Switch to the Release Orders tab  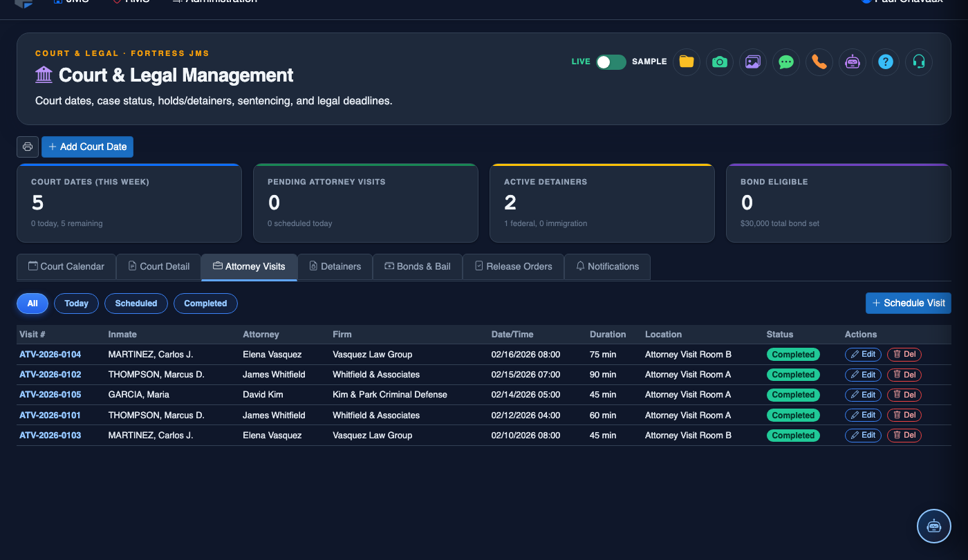point(513,267)
